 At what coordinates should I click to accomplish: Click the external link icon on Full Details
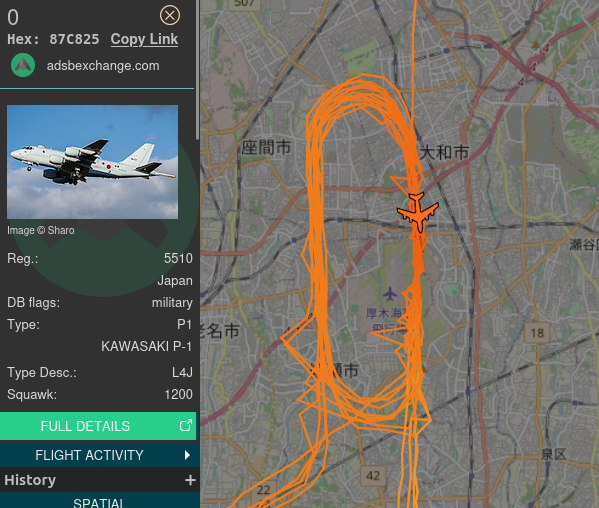click(x=186, y=425)
